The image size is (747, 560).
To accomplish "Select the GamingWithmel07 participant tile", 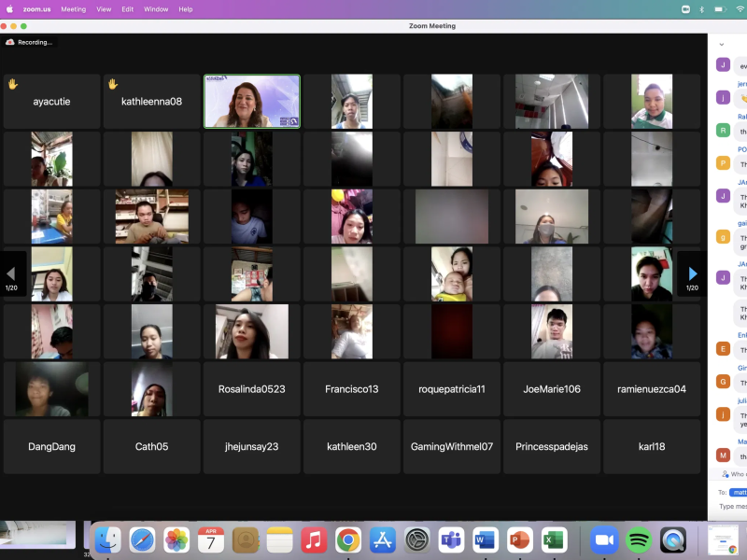I will click(452, 447).
